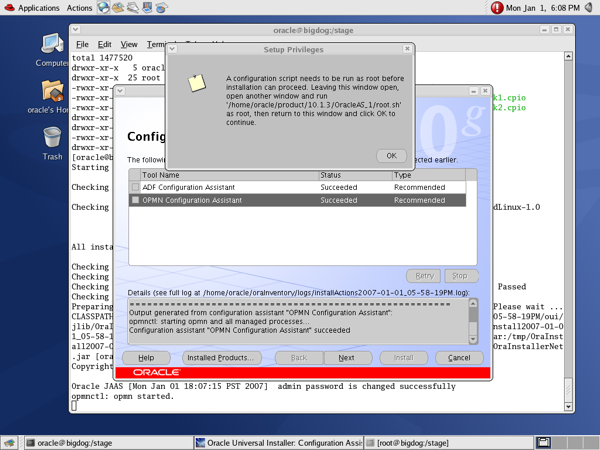Open installer window's title menu arrow
This screenshot has height=450, width=600.
(120, 91)
